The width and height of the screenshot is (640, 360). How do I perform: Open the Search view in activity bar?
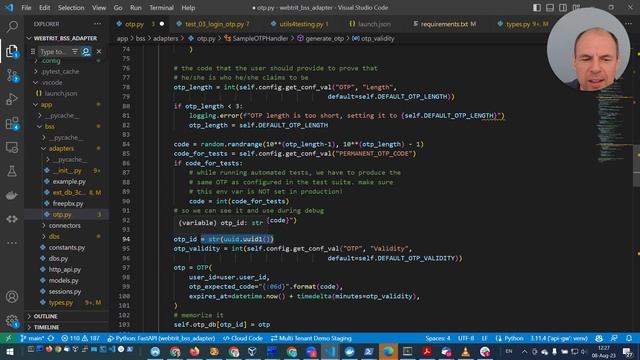(x=12, y=27)
